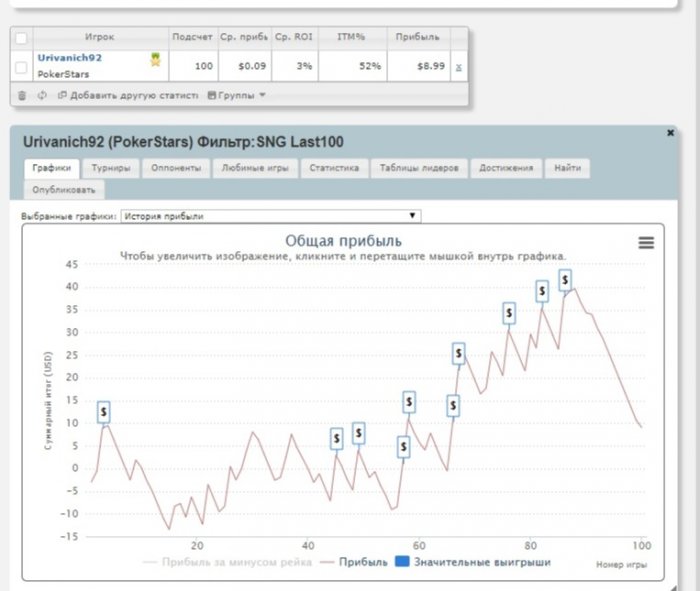
Task: Open the Urivanich92 player link
Action: pos(70,58)
